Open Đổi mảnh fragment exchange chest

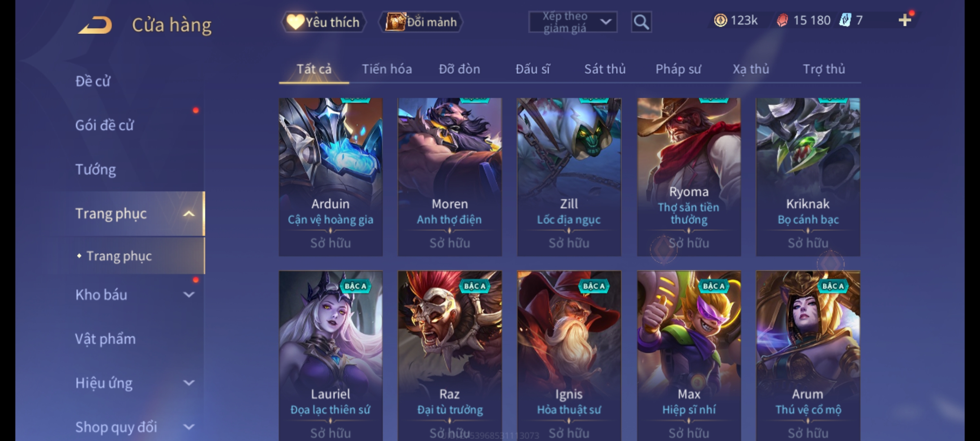pos(421,22)
